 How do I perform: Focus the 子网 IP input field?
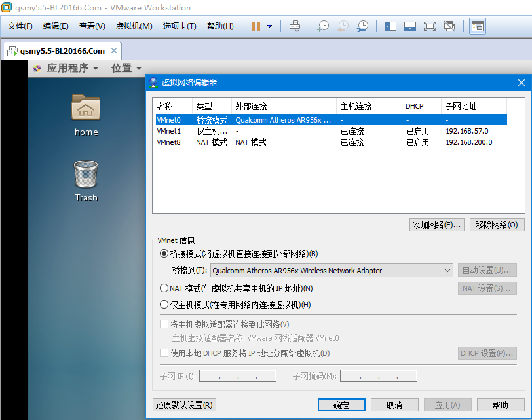pyautogui.click(x=237, y=376)
